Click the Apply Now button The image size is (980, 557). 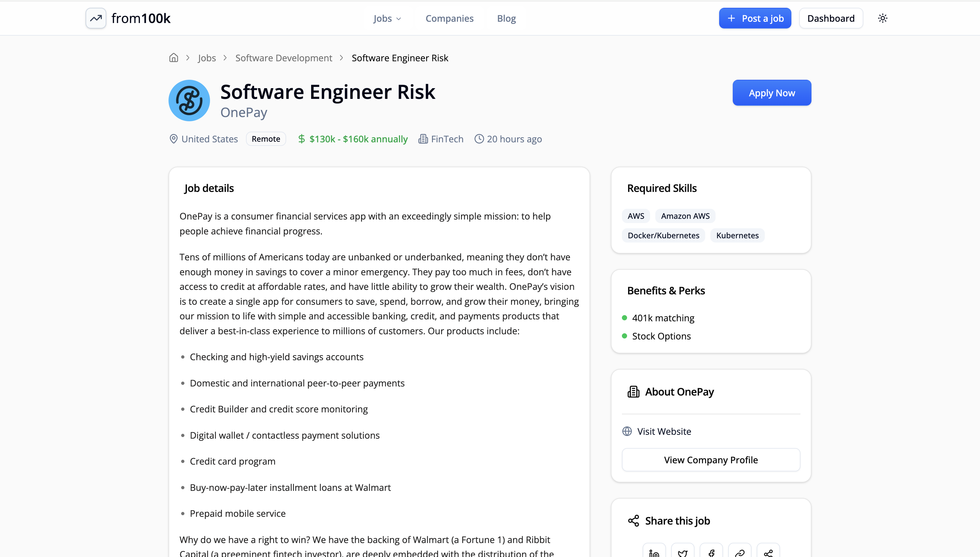[772, 93]
